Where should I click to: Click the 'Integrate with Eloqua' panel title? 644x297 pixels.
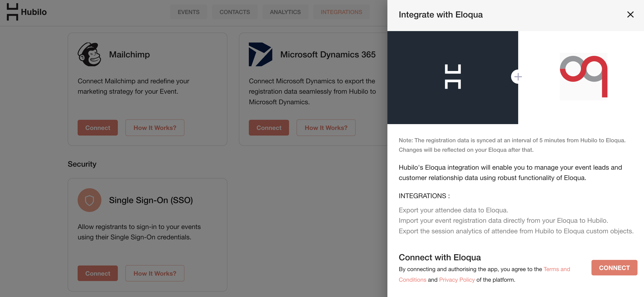[x=441, y=14]
